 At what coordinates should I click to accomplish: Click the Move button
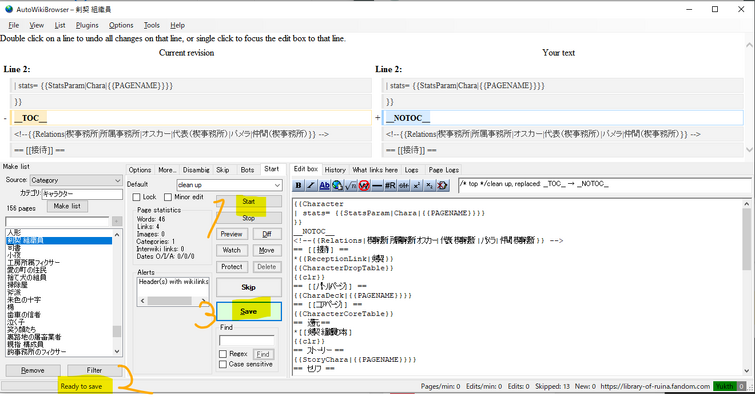point(267,250)
